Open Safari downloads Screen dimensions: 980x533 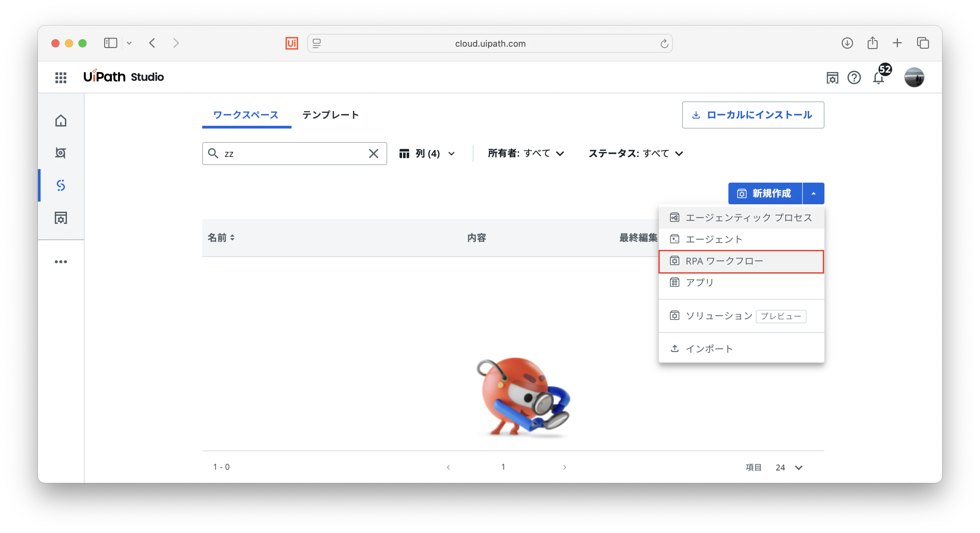[x=847, y=43]
